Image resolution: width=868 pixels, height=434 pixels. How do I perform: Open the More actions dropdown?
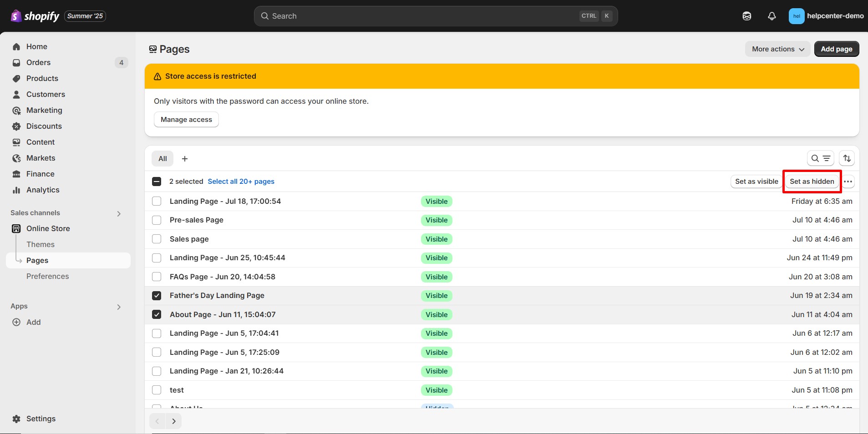[x=777, y=49]
